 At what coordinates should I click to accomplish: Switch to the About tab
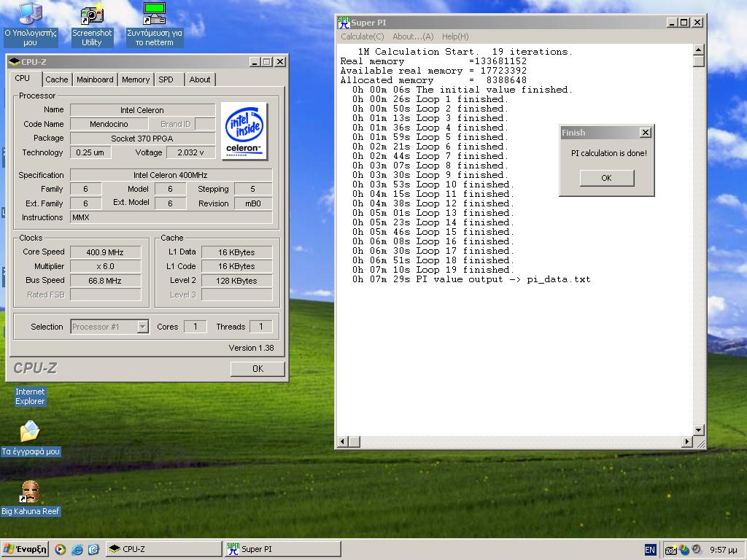(x=200, y=79)
